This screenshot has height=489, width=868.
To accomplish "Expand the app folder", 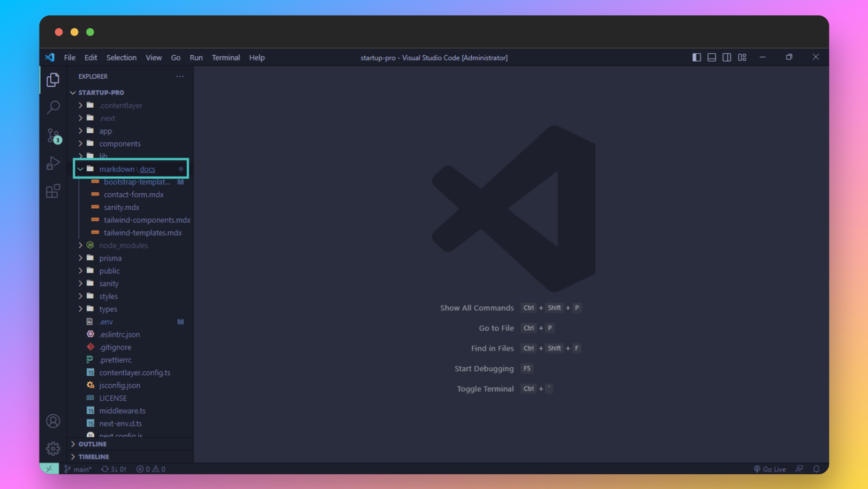I will click(130, 131).
